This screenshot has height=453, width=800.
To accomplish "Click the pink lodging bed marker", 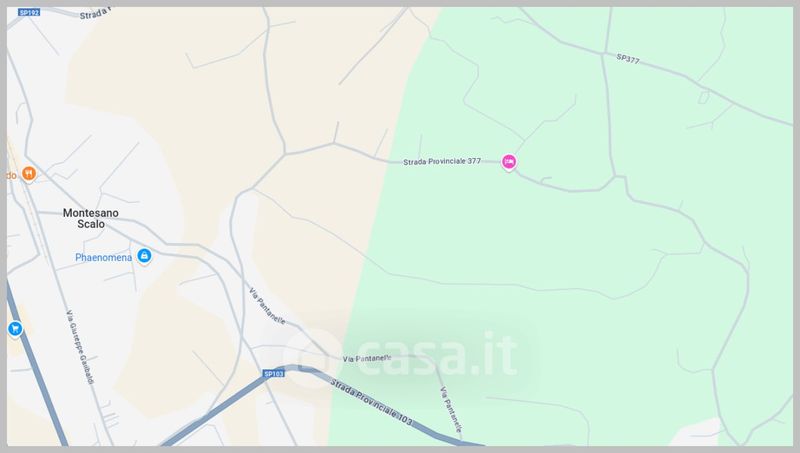I will click(509, 162).
